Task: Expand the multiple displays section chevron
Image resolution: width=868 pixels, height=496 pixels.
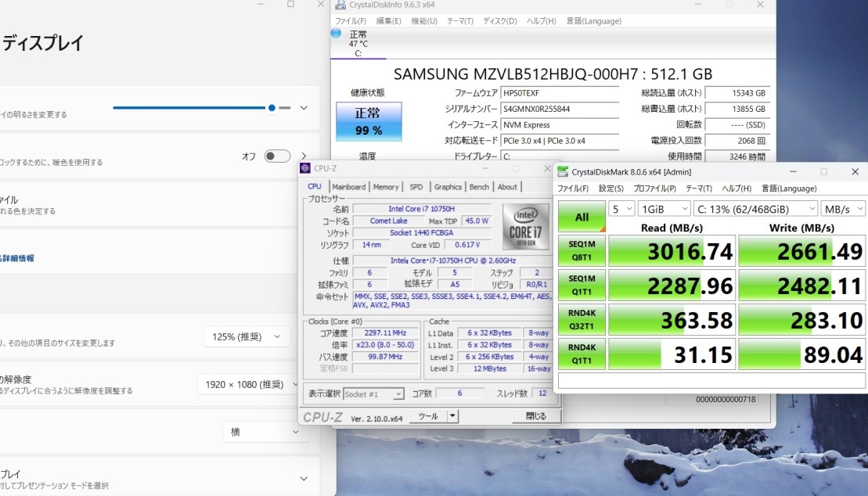Action: 304,479
